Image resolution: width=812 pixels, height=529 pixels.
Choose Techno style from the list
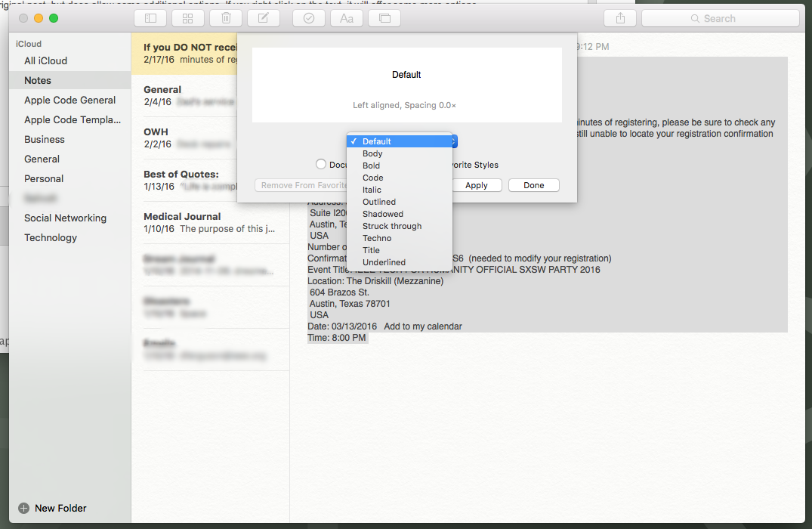[x=400, y=238]
